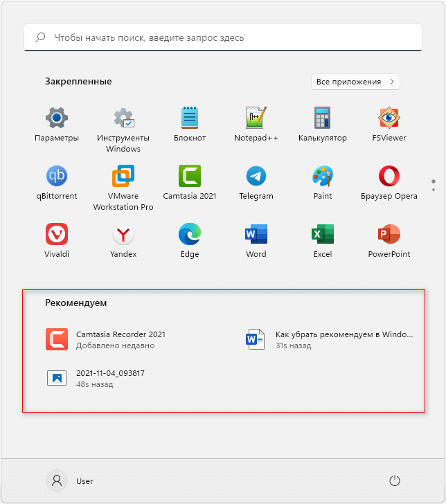Image resolution: width=446 pixels, height=504 pixels.
Task: Open Edge browser
Action: pos(190,241)
